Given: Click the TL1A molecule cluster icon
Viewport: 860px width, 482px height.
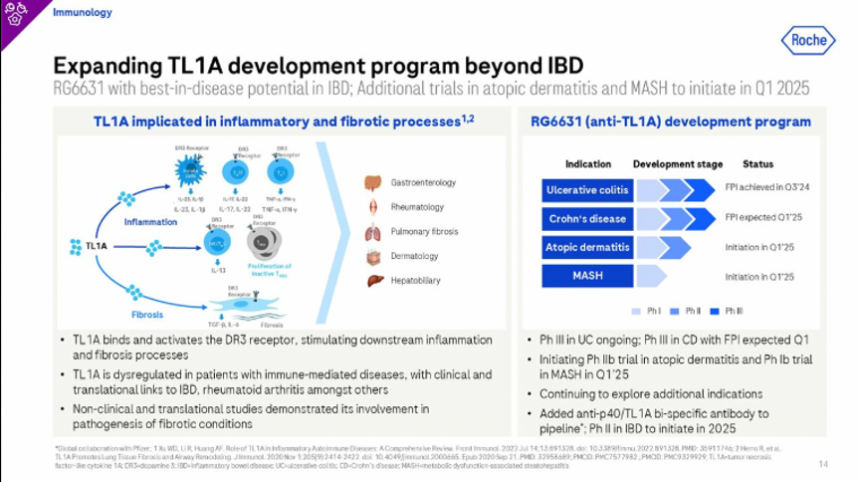Looking at the screenshot, I should [77, 245].
